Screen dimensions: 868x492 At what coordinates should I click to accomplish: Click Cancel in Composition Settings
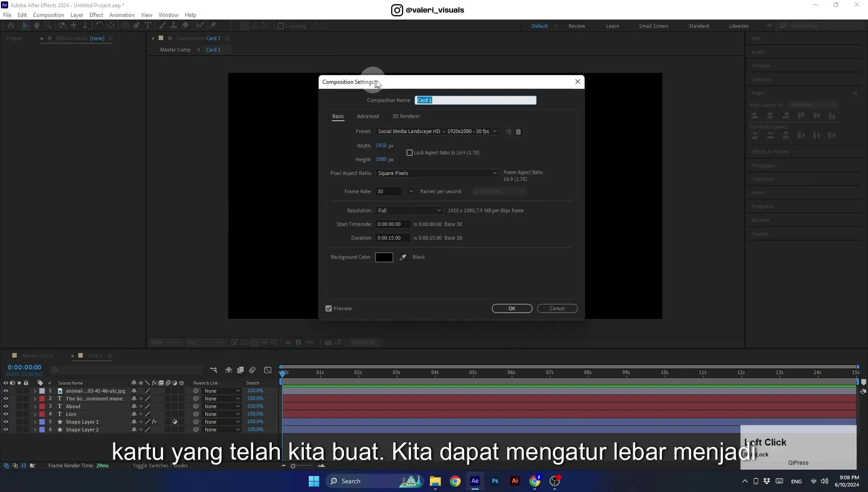[557, 308]
